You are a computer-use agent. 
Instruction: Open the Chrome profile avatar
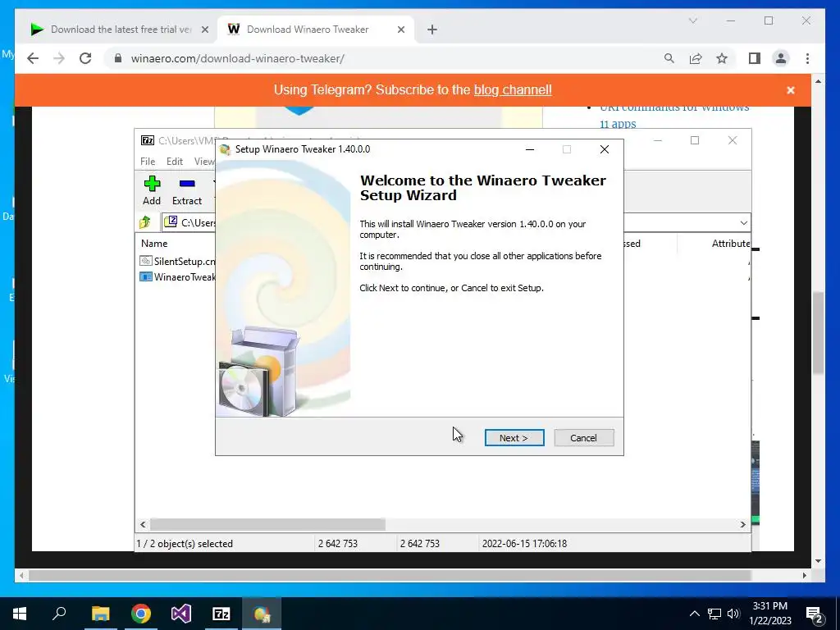[x=781, y=58]
